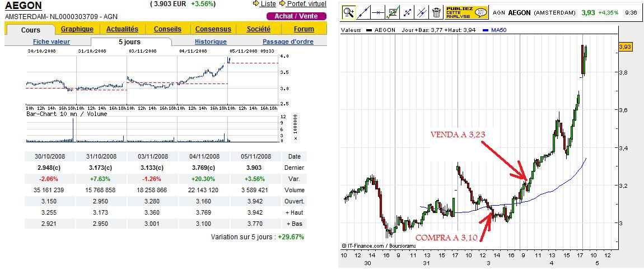Viewport: 644px width, 269px height.
Task: Click the -2.06% variation cell
Action: (50, 179)
